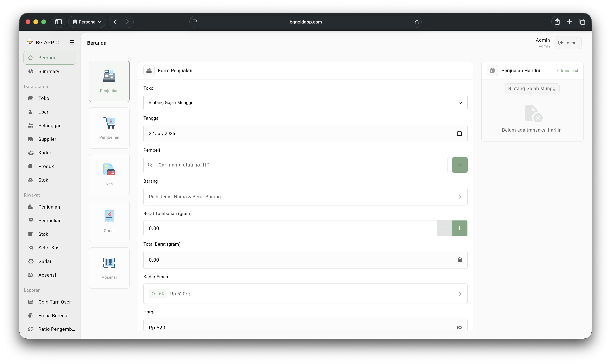Open Beranda in sidebar
This screenshot has width=611, height=364.
point(50,58)
